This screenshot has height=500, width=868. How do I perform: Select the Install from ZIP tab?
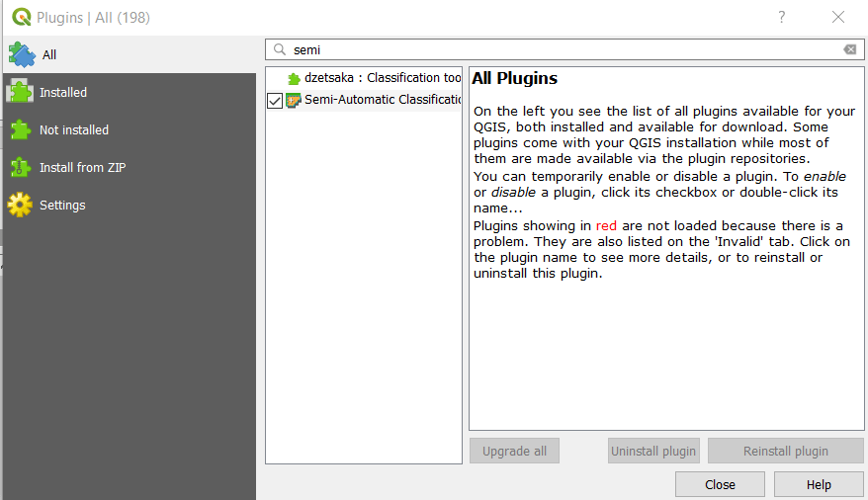[130, 168]
